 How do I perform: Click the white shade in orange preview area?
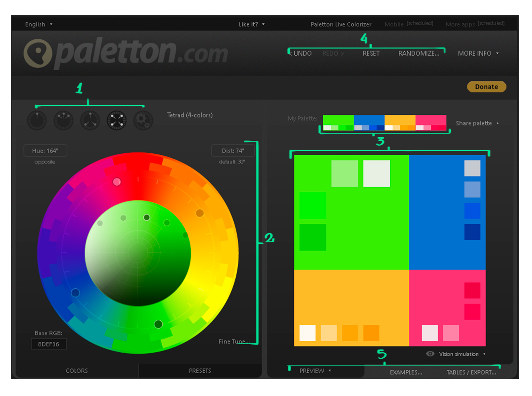[308, 333]
